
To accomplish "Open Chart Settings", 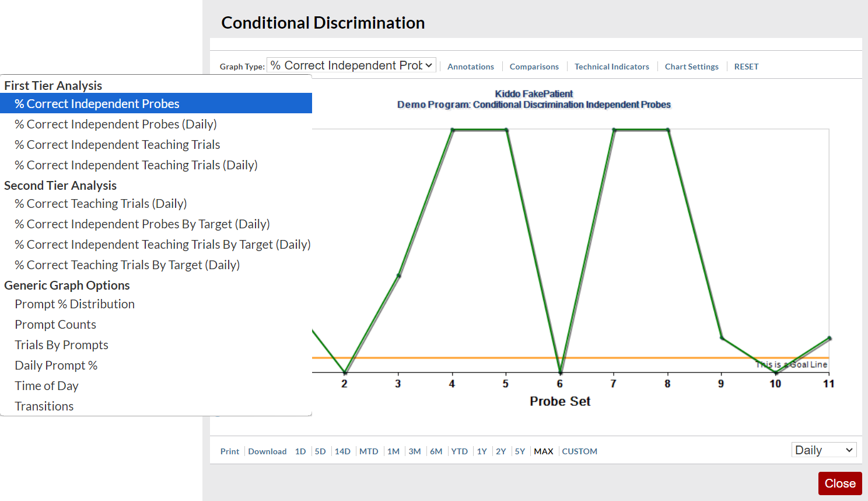I will tap(691, 67).
